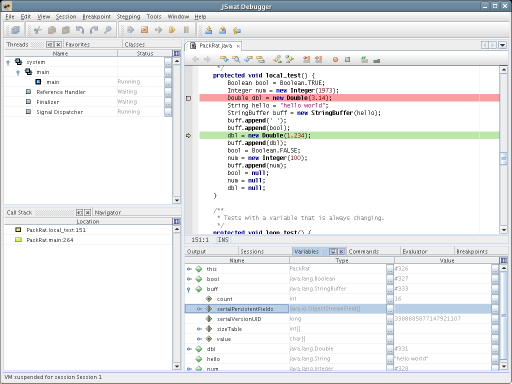Click the Threads panel scroll down arrow
This screenshot has width=512, height=384.
(177, 200)
